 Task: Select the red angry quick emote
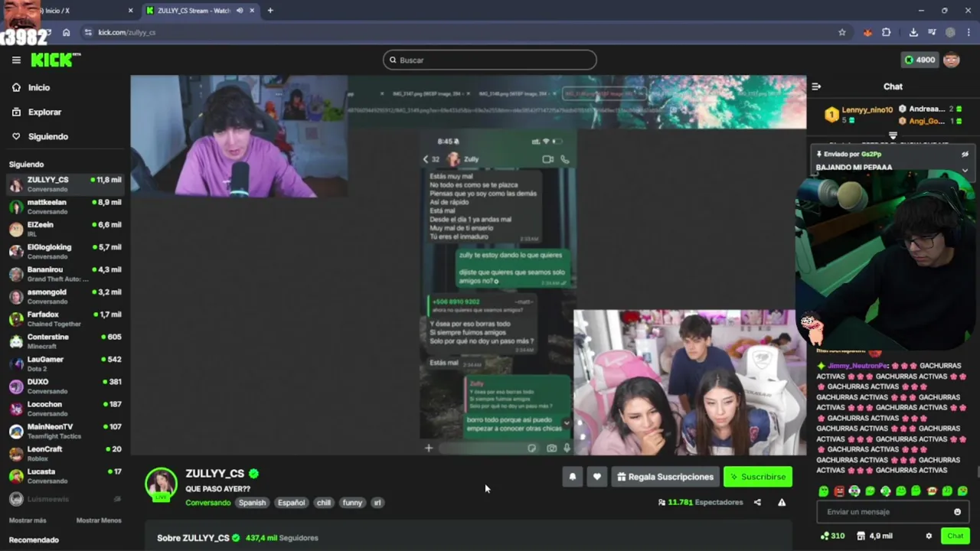839,491
